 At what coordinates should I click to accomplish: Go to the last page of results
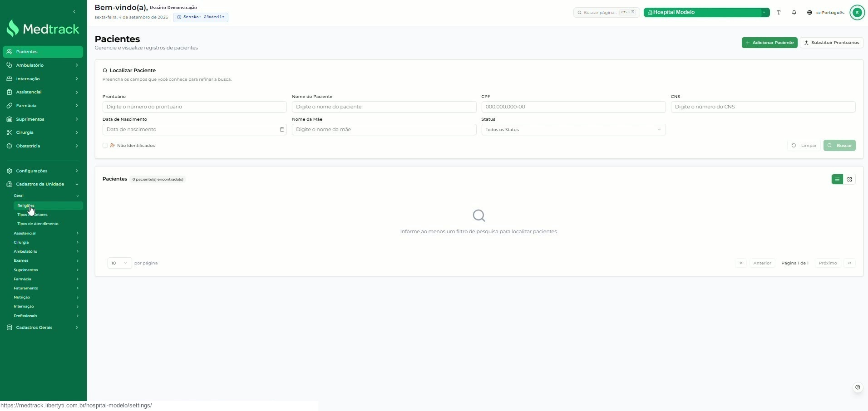pyautogui.click(x=849, y=263)
